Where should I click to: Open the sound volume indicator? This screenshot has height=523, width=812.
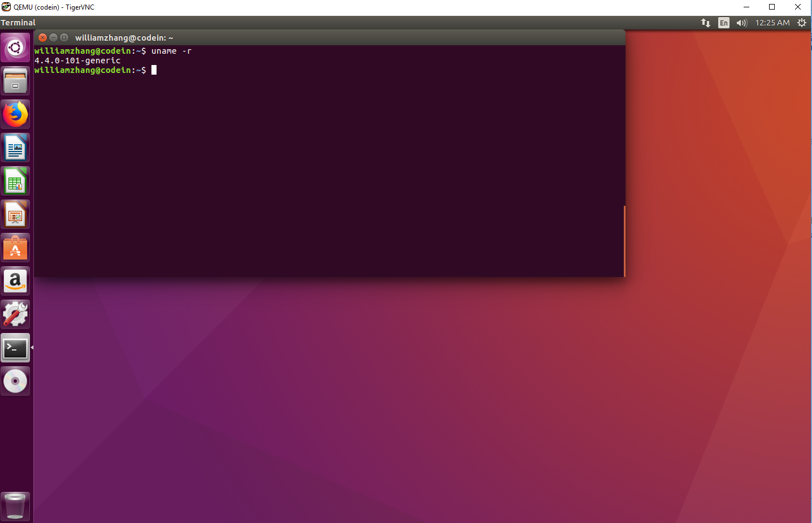point(742,23)
